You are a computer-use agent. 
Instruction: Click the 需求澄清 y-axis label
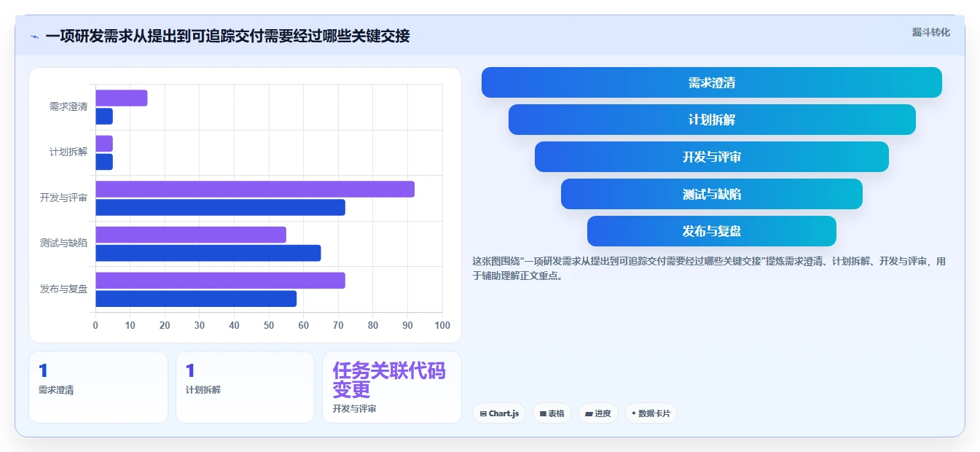click(68, 106)
